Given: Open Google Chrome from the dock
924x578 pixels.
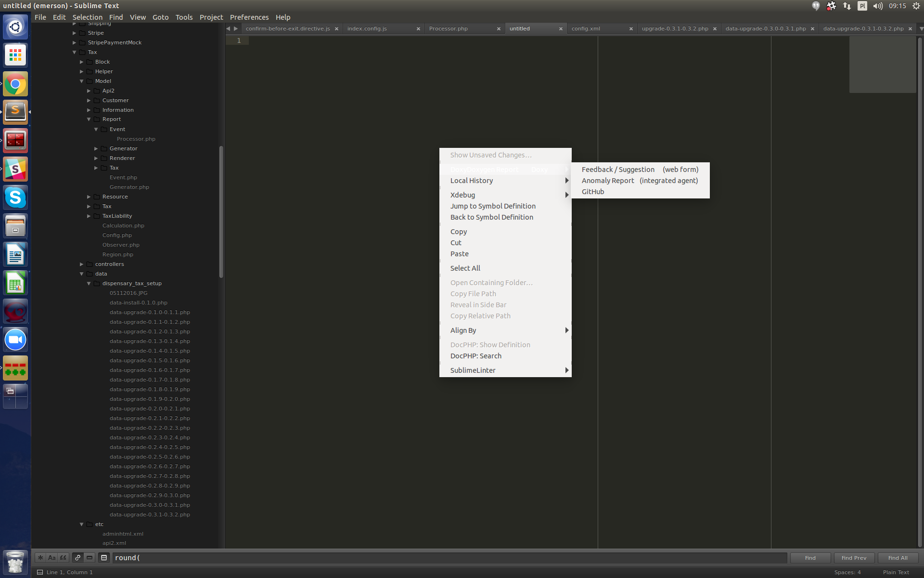Looking at the screenshot, I should pyautogui.click(x=15, y=84).
